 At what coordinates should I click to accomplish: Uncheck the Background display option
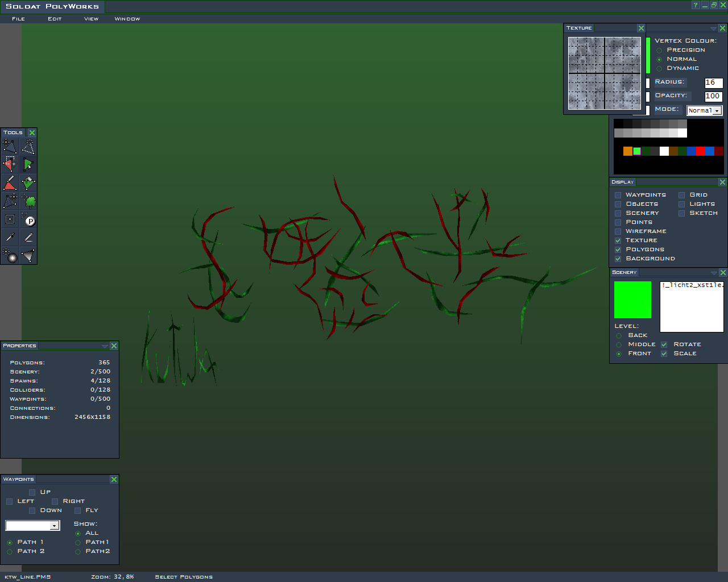(x=618, y=259)
